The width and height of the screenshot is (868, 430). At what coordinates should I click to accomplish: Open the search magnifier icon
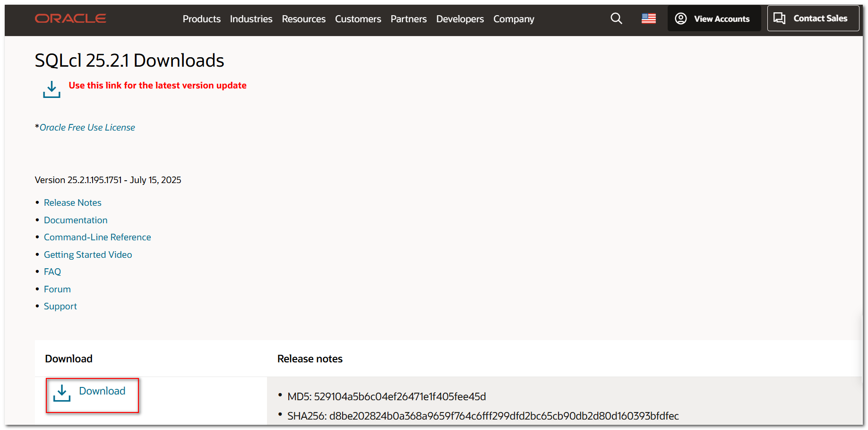[616, 18]
